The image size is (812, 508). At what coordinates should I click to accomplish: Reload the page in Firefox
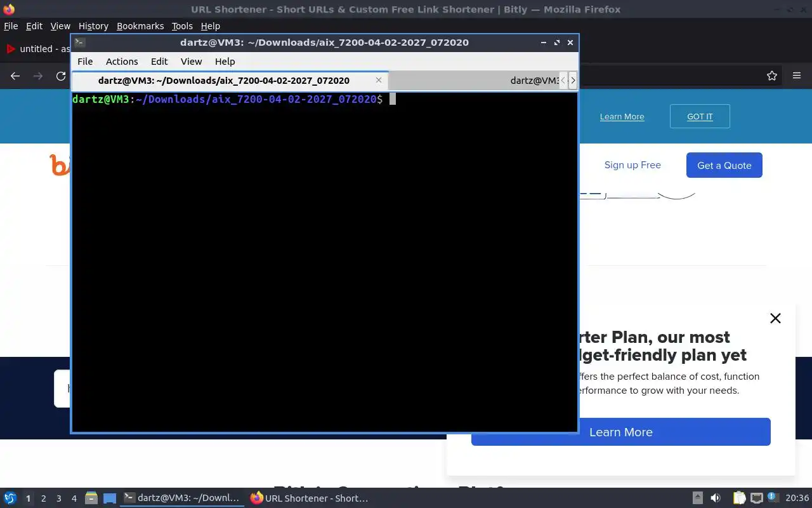pos(61,76)
